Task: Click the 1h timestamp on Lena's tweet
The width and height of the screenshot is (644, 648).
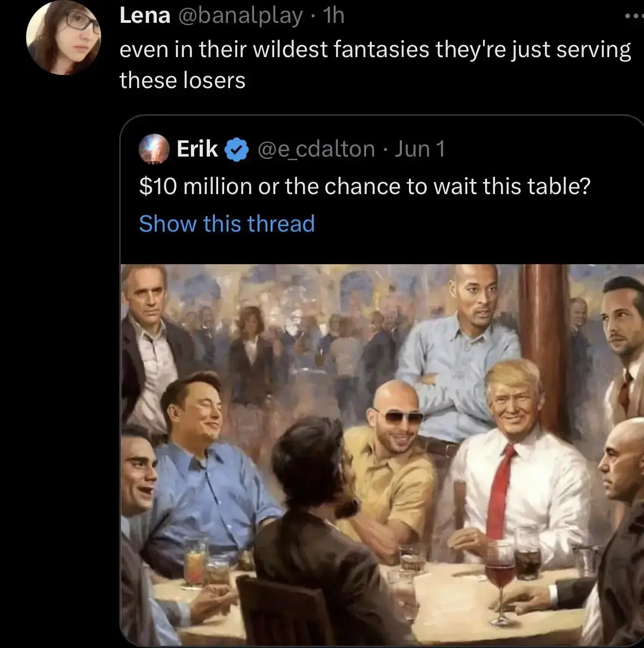Action: pyautogui.click(x=334, y=16)
